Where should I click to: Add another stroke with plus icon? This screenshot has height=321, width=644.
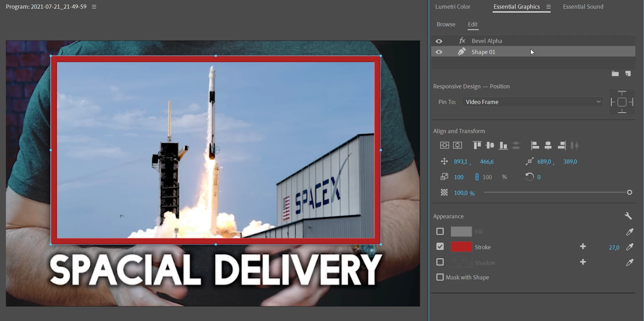point(583,246)
